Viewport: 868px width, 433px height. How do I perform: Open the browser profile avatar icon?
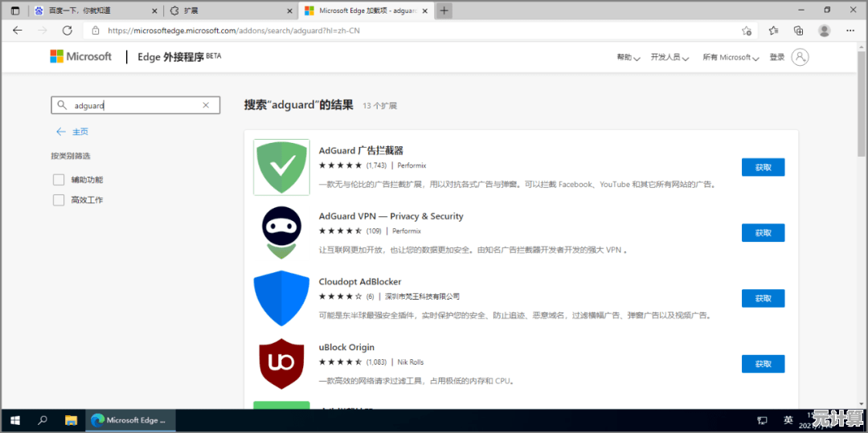[x=824, y=31]
